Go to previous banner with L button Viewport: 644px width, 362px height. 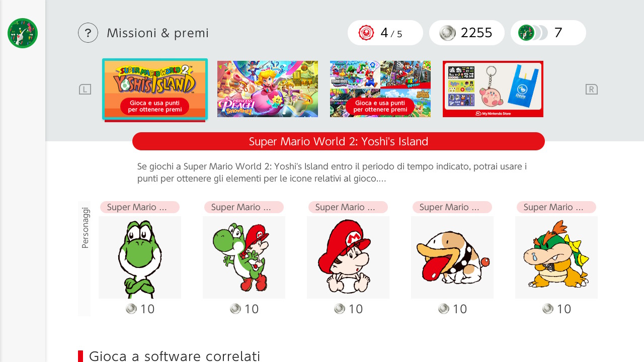(85, 89)
